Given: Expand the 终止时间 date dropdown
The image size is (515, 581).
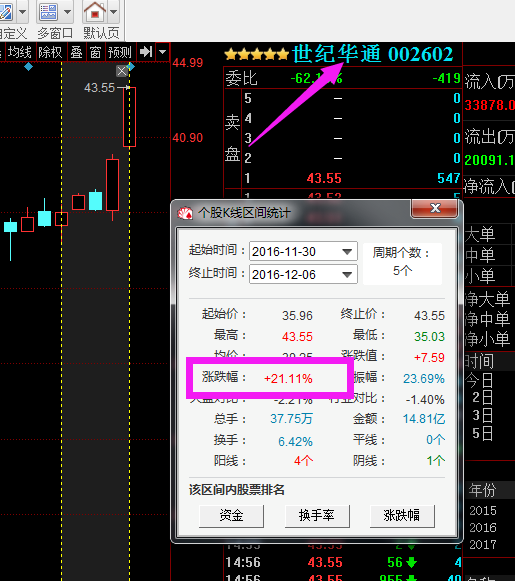Looking at the screenshot, I should coord(347,275).
